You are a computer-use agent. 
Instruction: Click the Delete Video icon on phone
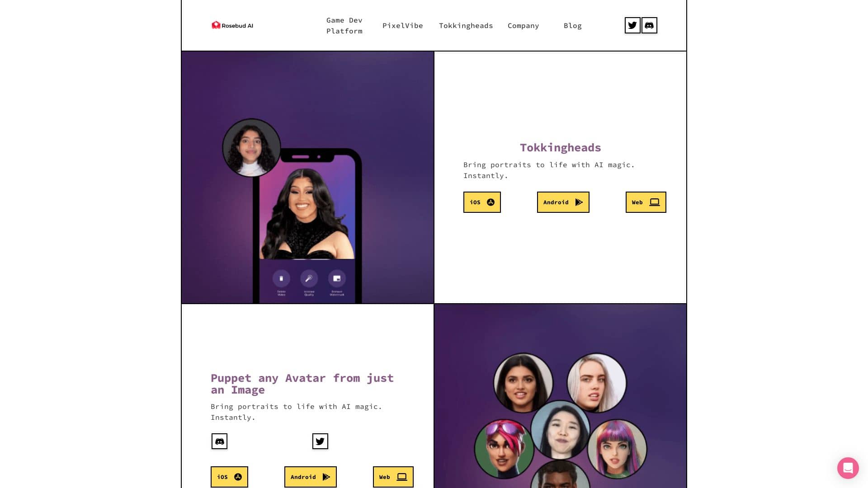tap(281, 278)
